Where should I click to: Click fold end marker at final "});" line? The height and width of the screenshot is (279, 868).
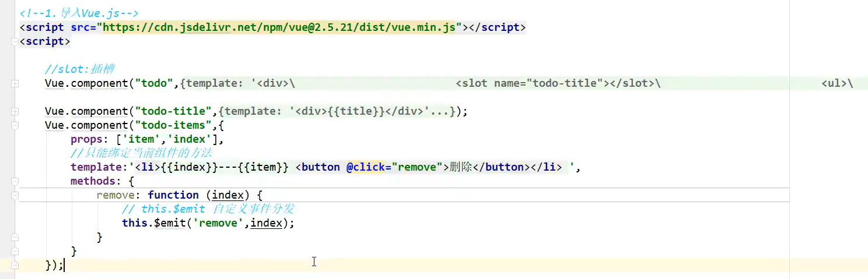pos(15,265)
